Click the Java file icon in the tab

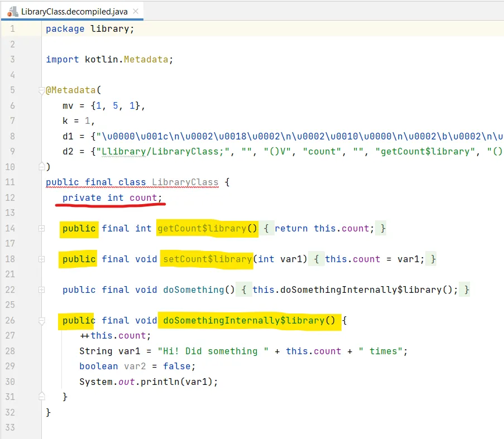pyautogui.click(x=12, y=12)
